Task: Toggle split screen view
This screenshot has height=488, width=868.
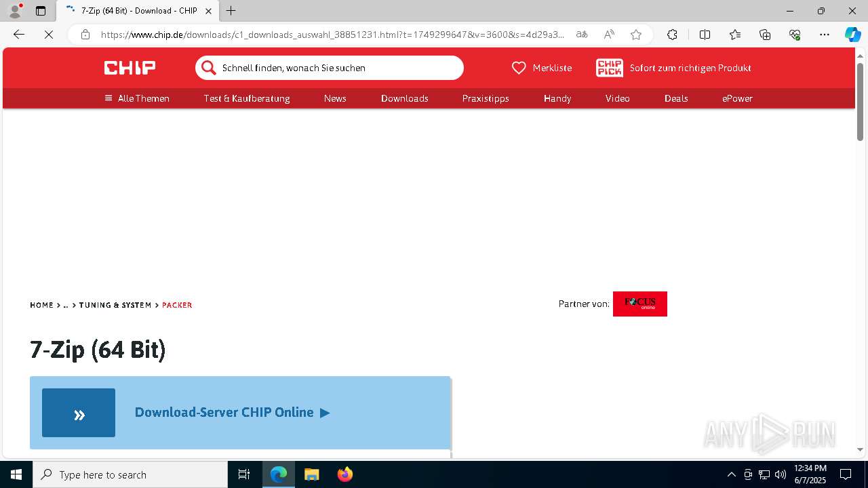Action: click(705, 35)
